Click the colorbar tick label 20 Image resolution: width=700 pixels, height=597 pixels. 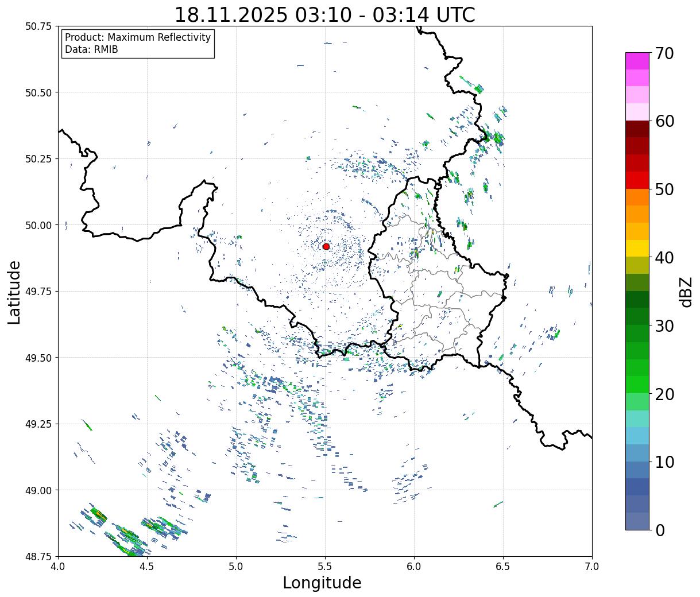click(x=664, y=394)
